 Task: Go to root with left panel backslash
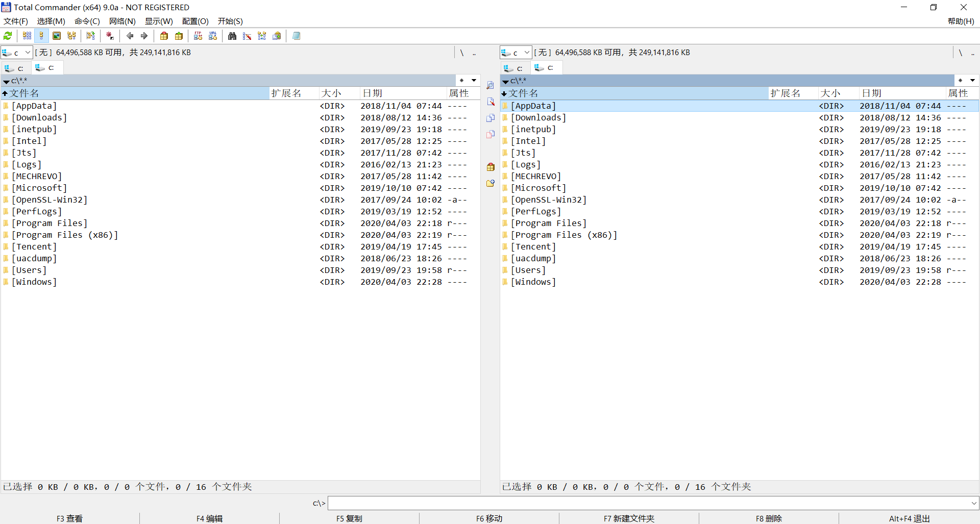coord(462,53)
